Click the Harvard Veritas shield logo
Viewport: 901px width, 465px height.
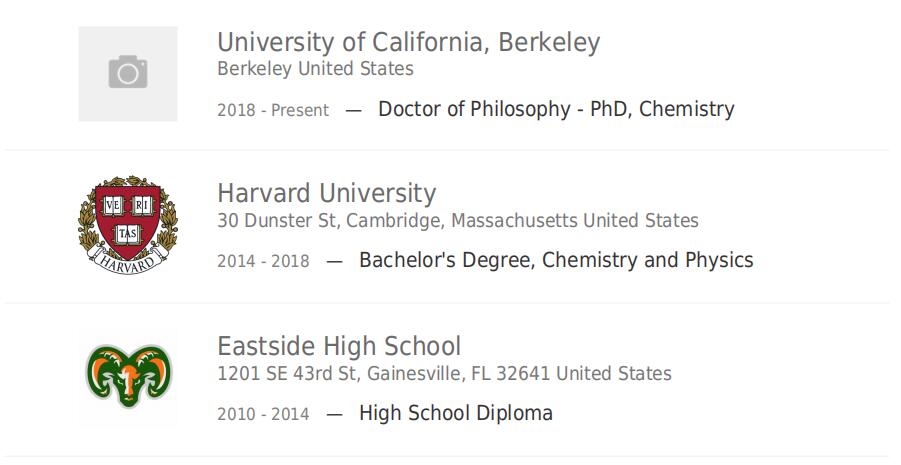pos(128,225)
